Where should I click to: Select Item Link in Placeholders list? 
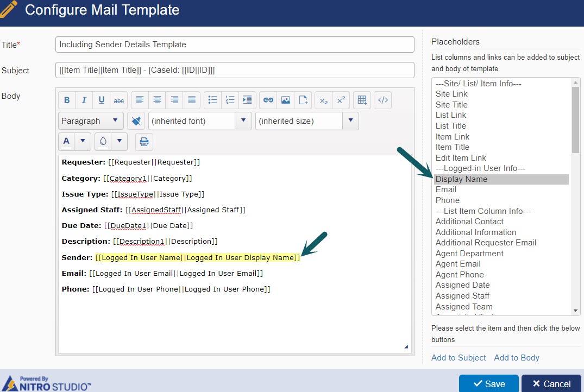[453, 137]
